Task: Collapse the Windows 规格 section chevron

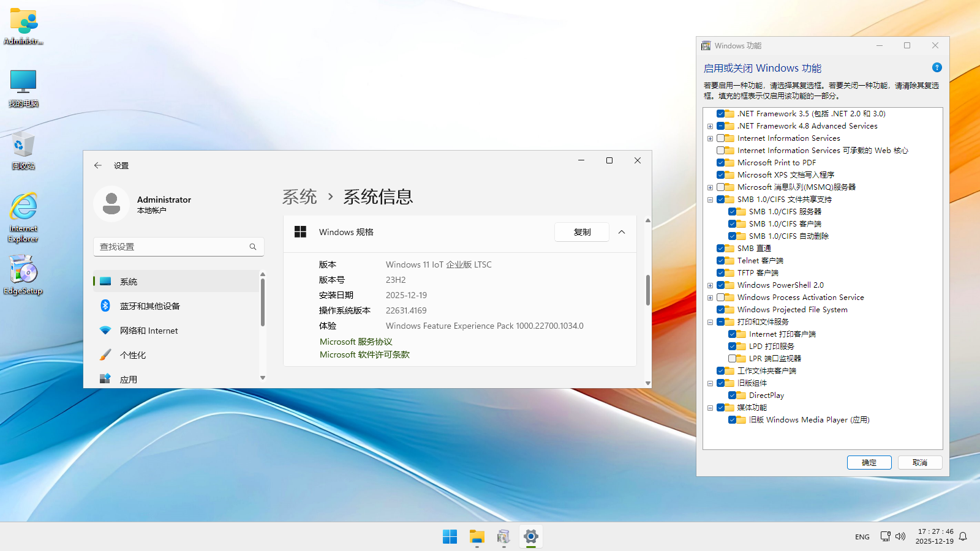Action: (x=622, y=232)
